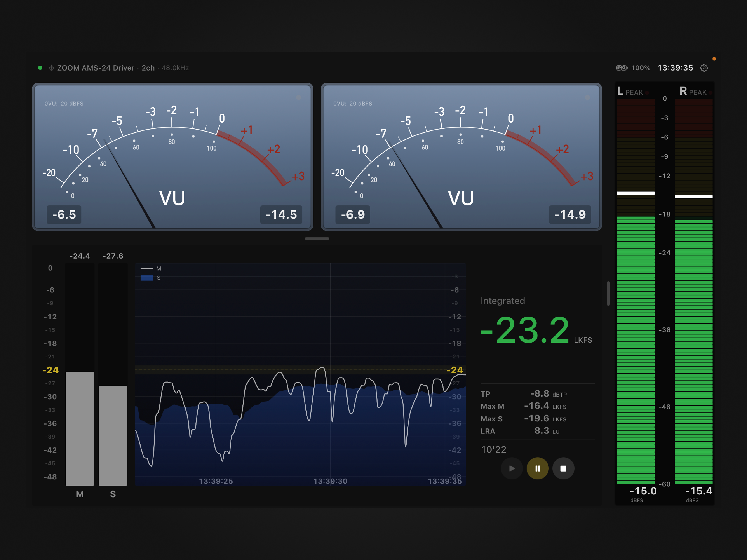This screenshot has width=747, height=560.
Task: Click the Max M -16.4 LKFS value
Action: coord(545,406)
